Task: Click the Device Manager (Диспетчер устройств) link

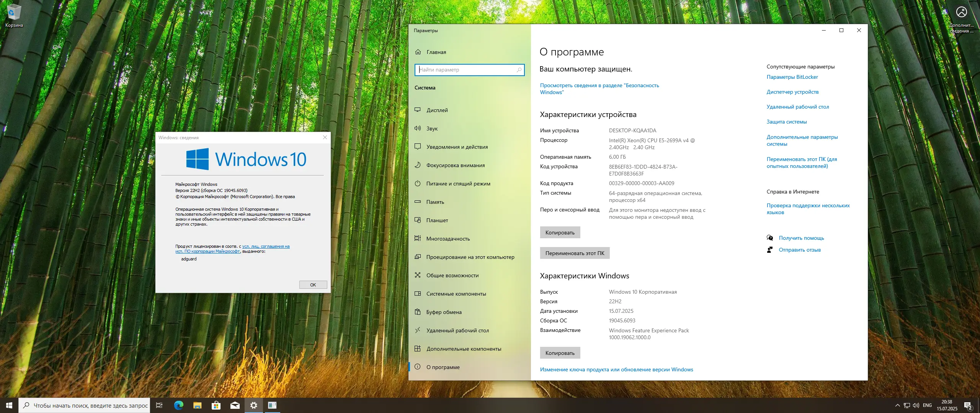Action: tap(792, 92)
